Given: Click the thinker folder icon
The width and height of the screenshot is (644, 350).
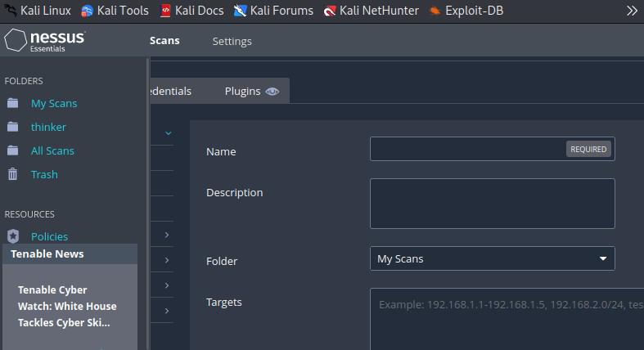Looking at the screenshot, I should 13,127.
